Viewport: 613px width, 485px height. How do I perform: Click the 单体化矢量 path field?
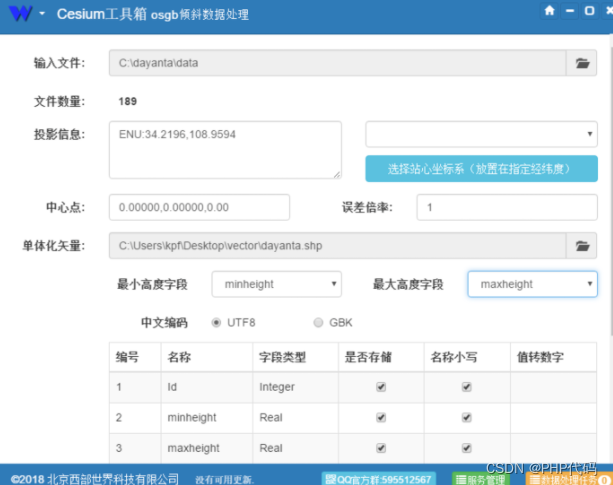(x=337, y=246)
